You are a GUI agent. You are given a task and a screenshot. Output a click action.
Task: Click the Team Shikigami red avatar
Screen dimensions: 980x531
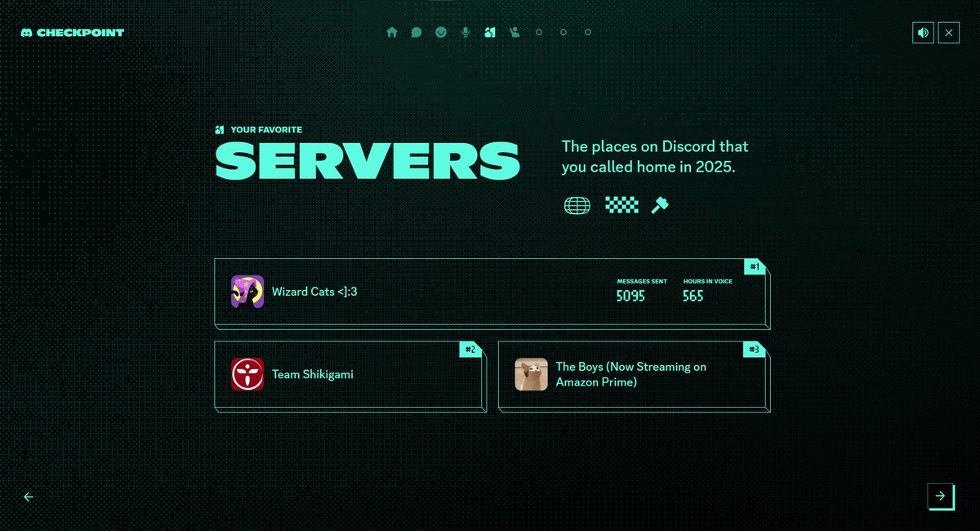pyautogui.click(x=247, y=374)
